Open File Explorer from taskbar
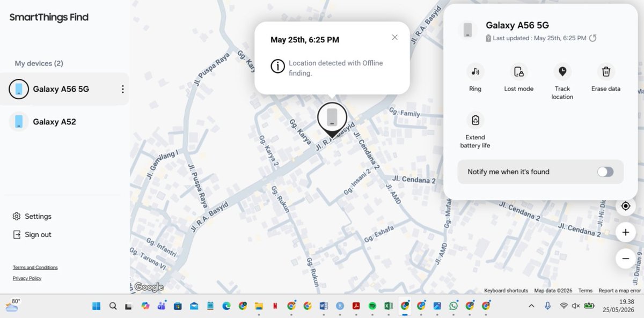 [259, 306]
